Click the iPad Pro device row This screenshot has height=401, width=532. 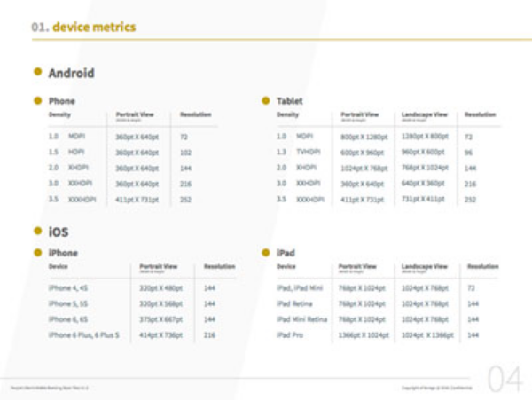291,335
